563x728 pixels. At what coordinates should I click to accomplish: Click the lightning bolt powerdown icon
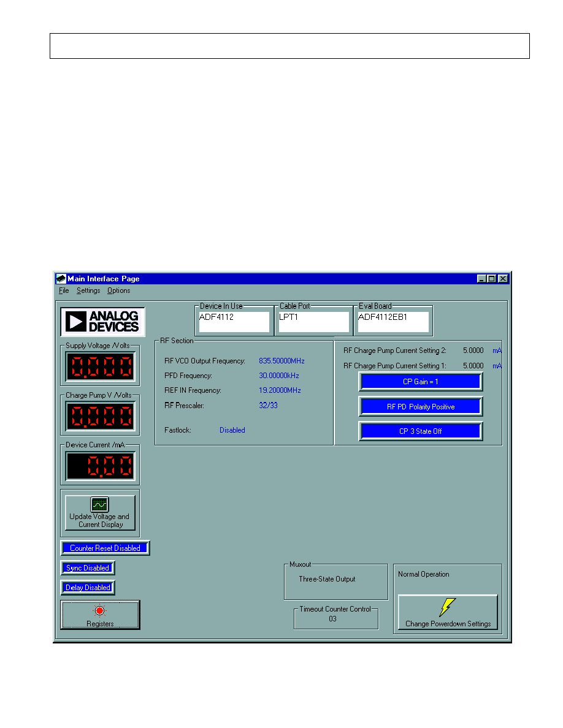click(x=447, y=607)
